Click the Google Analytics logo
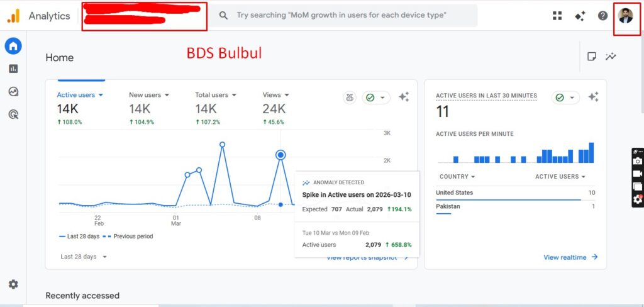This screenshot has width=644, height=307. coord(13,16)
